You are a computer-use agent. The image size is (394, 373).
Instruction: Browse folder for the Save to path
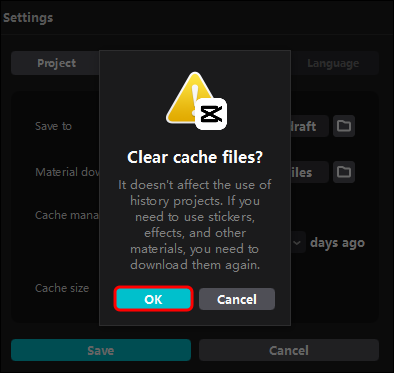point(344,126)
